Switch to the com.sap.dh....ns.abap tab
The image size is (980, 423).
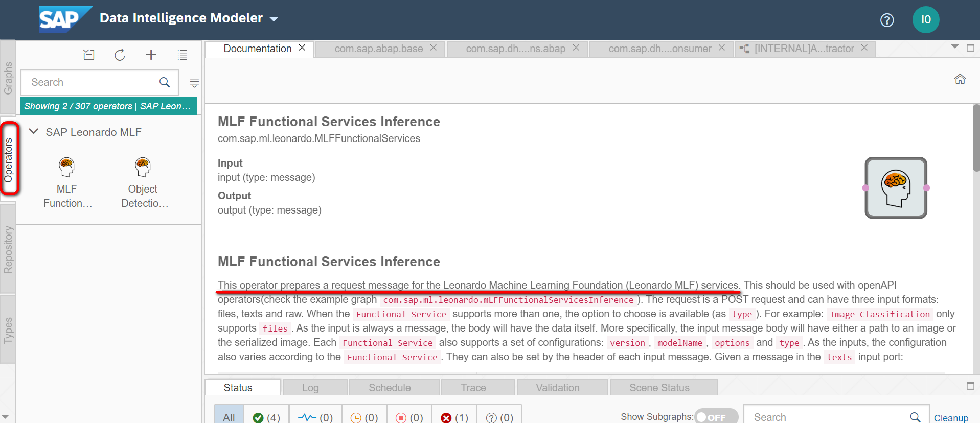pyautogui.click(x=515, y=49)
